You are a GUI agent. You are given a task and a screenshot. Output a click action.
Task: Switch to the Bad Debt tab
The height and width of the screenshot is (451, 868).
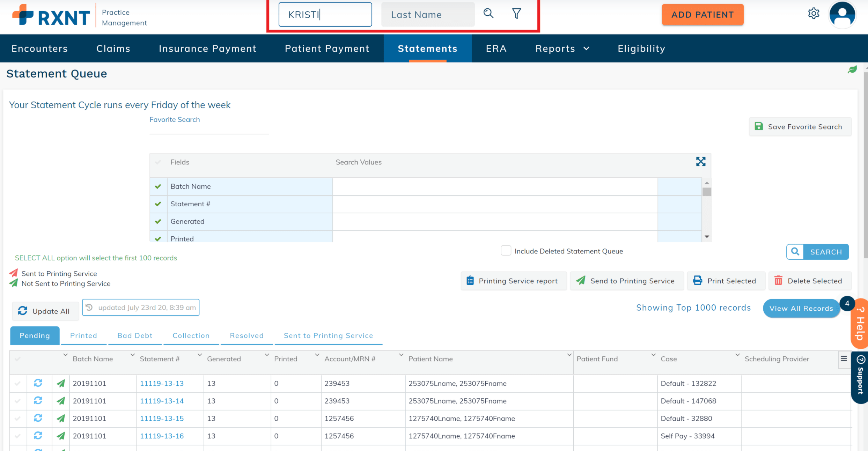(x=135, y=335)
